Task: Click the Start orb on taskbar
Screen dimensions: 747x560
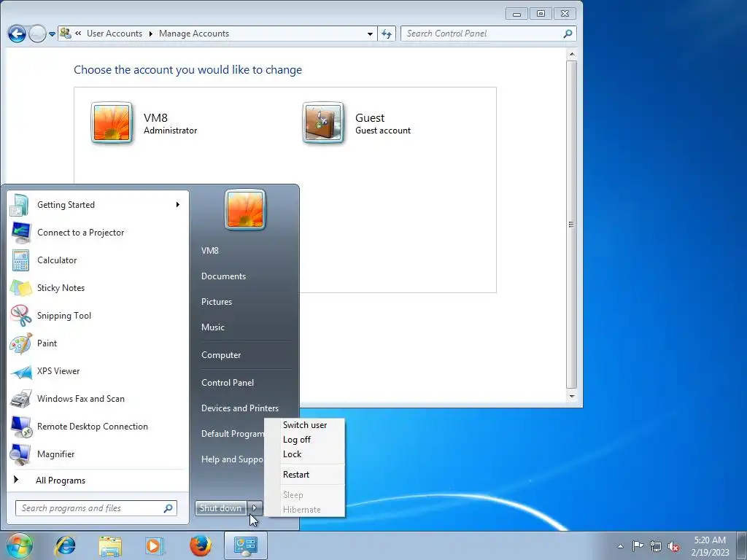Action: (20, 545)
